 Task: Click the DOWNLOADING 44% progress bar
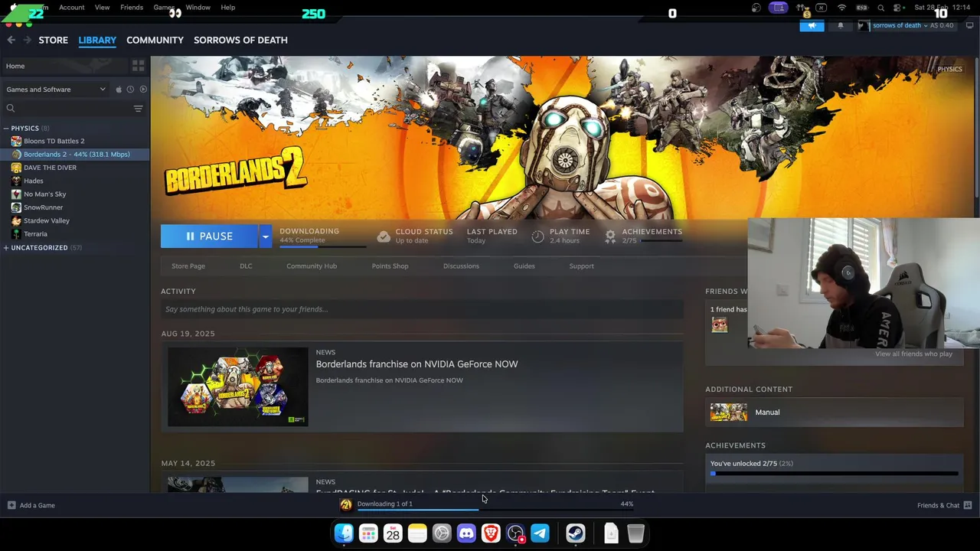322,246
